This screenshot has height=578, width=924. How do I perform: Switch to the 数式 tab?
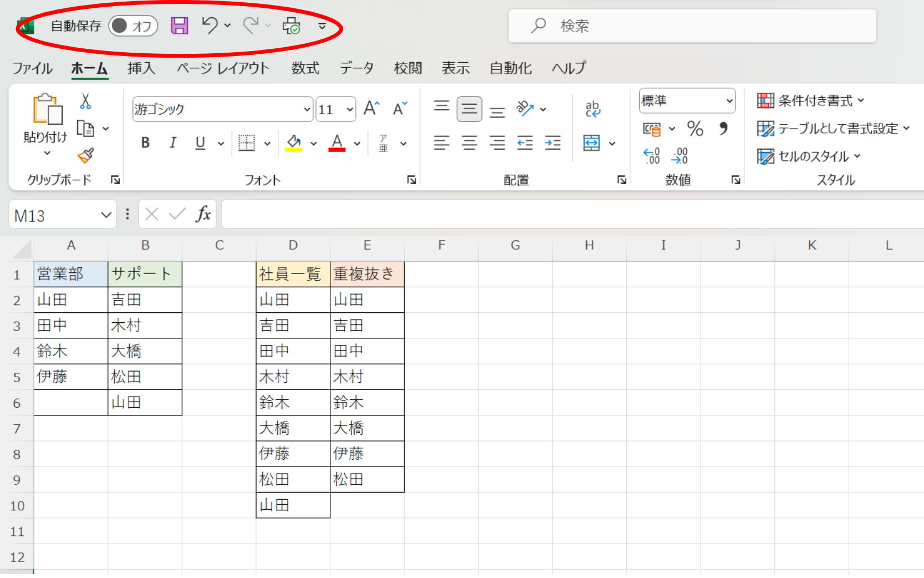click(305, 68)
